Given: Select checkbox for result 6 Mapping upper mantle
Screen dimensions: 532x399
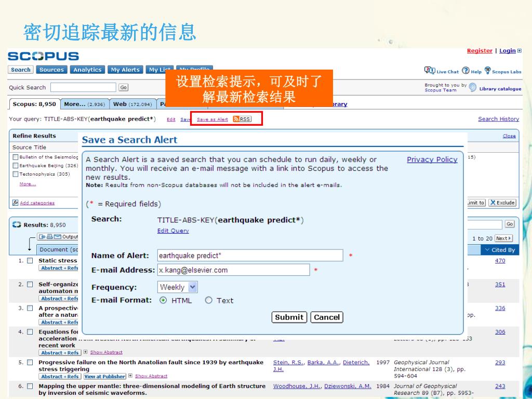Looking at the screenshot, I should 30,386.
